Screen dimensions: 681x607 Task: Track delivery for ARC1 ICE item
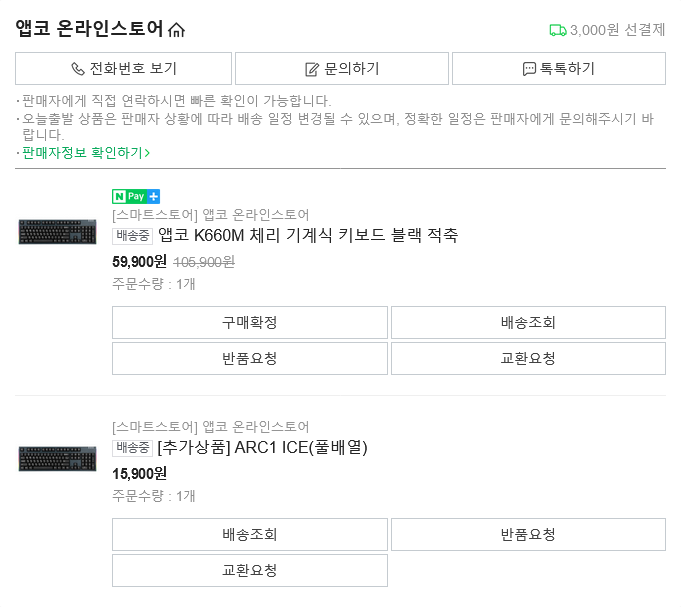point(249,535)
